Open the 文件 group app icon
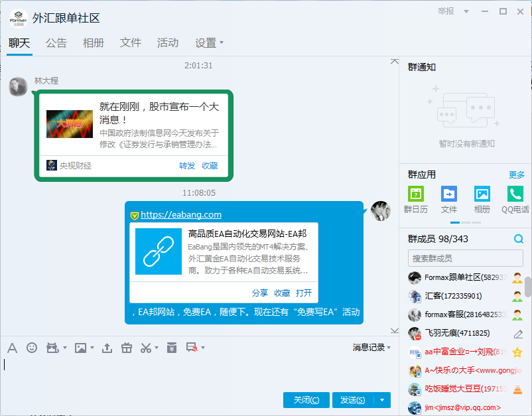The image size is (532, 416). [x=449, y=194]
